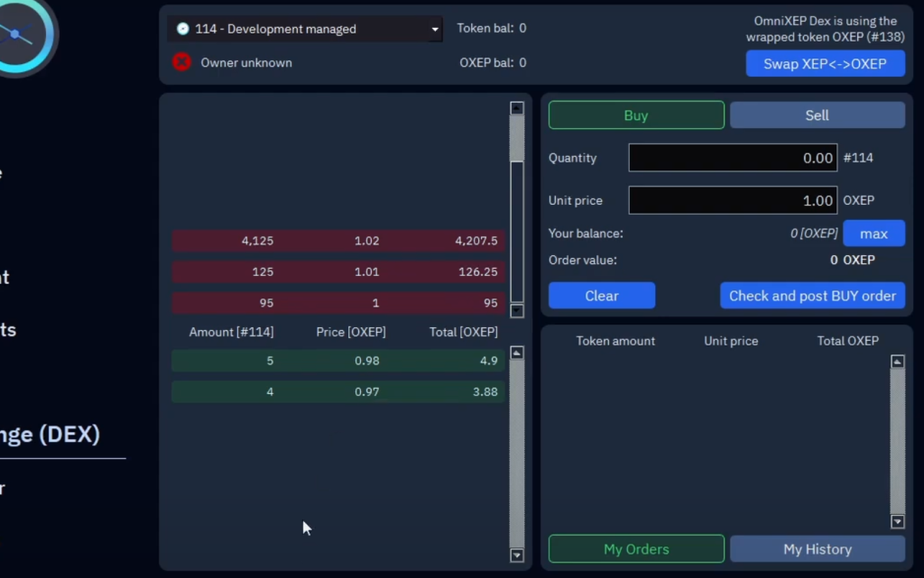
Task: Click the Token amount column header
Action: pyautogui.click(x=615, y=341)
